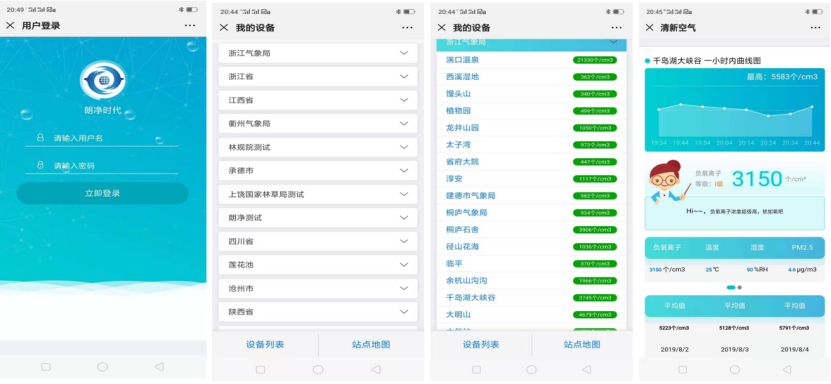Tap the Android back triangle under the login screen
This screenshot has height=384, width=831.
159,367
